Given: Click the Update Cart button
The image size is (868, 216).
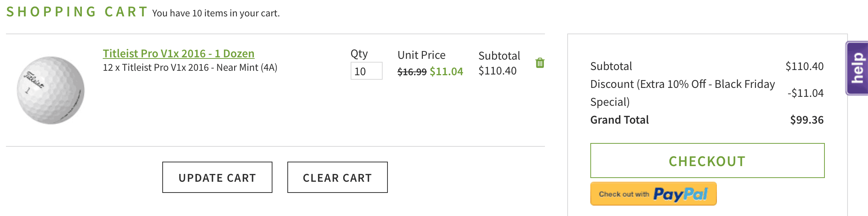Looking at the screenshot, I should pos(217,177).
